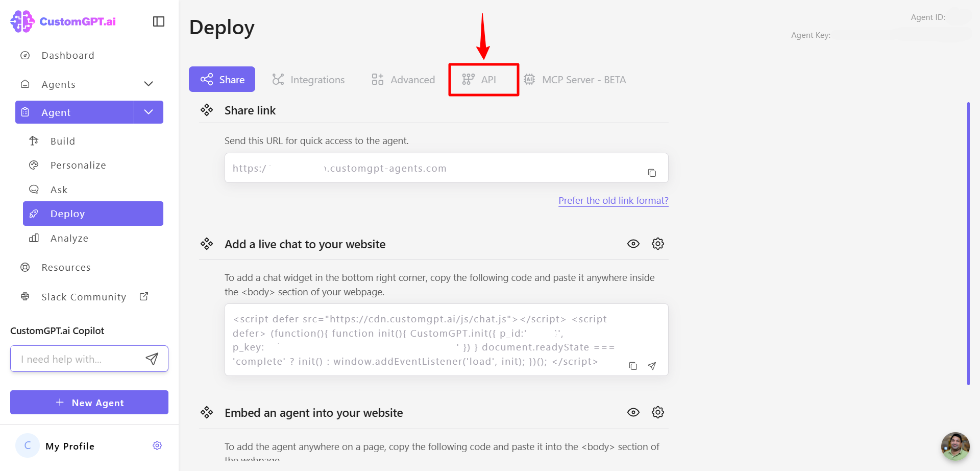Click the Share link section icon
The height and width of the screenshot is (471, 980).
(207, 110)
